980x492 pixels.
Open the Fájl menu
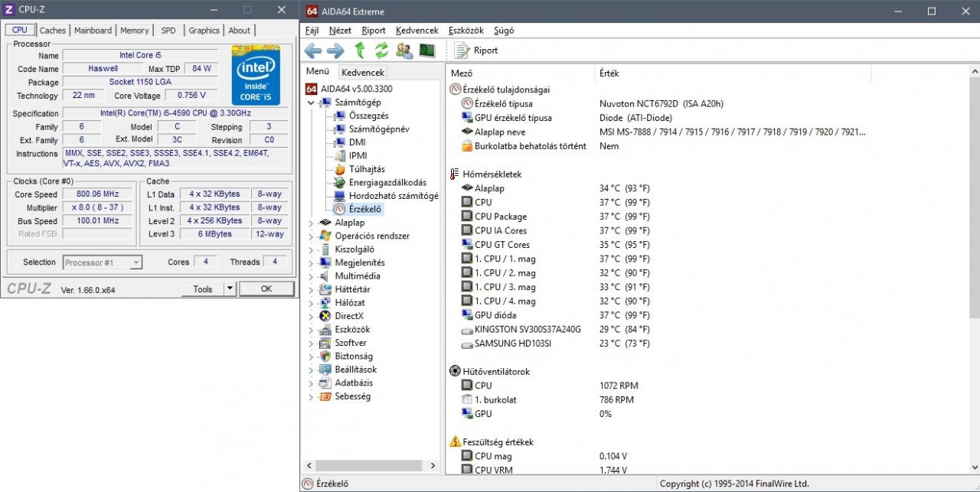(x=312, y=31)
